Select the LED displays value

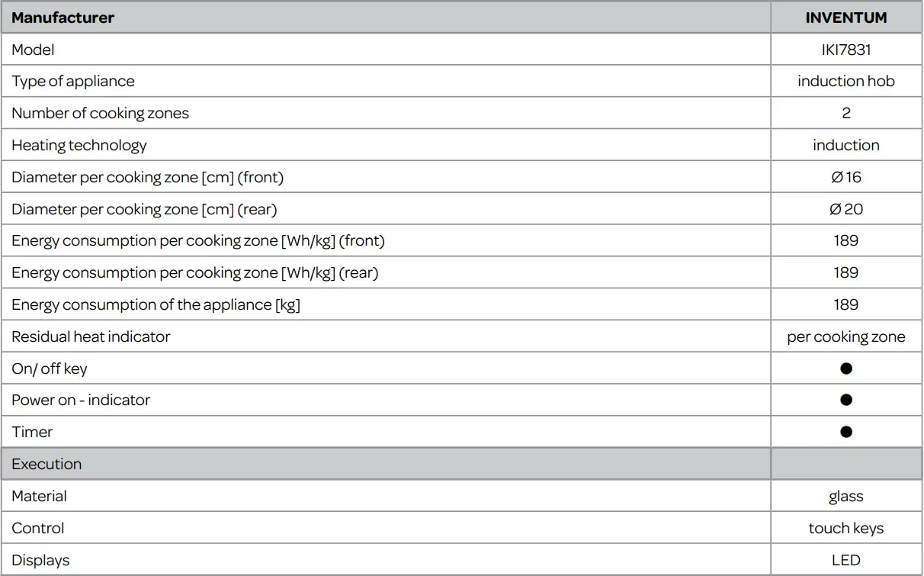pyautogui.click(x=845, y=560)
